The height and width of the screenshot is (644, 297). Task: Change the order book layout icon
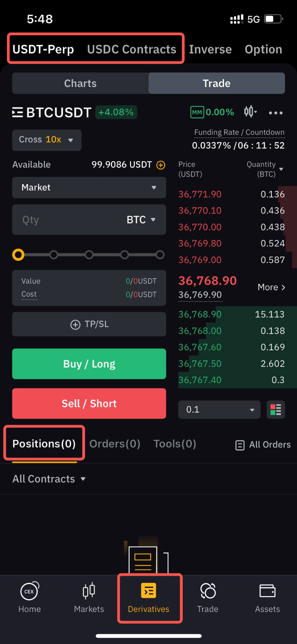click(276, 409)
